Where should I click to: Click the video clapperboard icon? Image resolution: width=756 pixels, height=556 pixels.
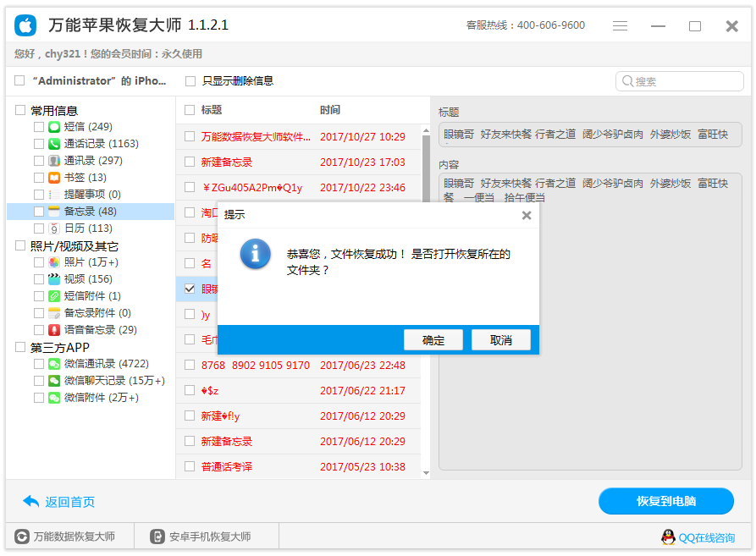coord(54,279)
